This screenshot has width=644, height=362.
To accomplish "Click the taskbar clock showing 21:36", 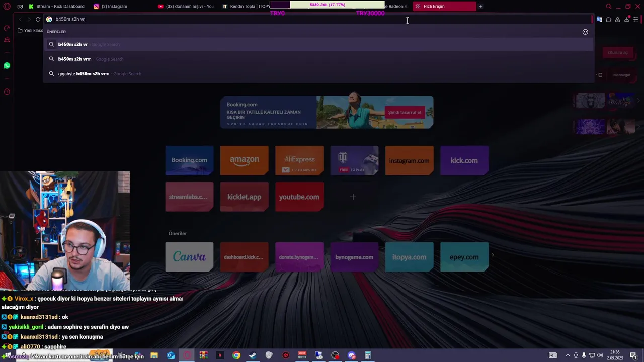I will pos(615,355).
